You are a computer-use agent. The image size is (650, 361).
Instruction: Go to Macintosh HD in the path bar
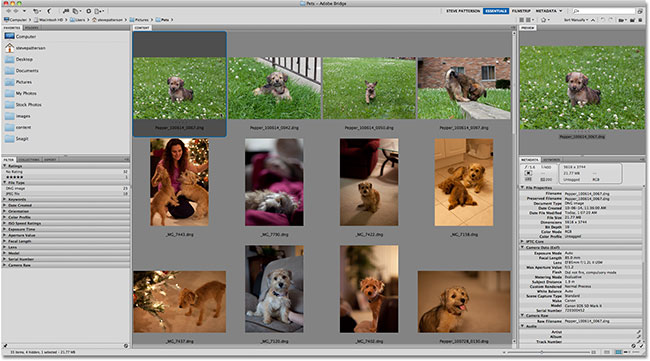(48, 19)
